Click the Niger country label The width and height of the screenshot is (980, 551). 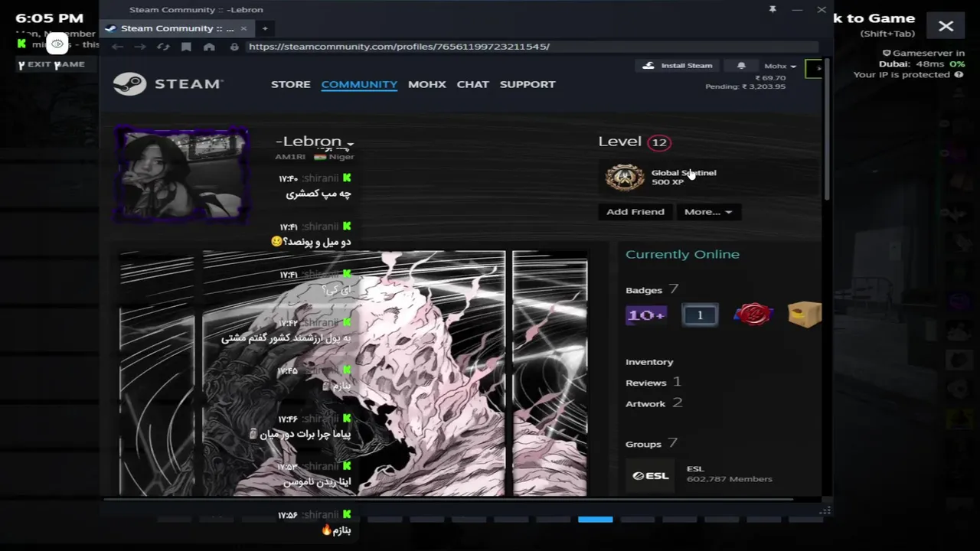point(341,157)
